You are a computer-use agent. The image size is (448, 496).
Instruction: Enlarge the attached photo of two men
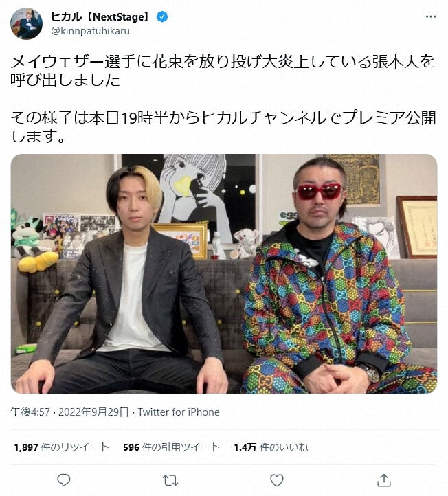click(224, 273)
